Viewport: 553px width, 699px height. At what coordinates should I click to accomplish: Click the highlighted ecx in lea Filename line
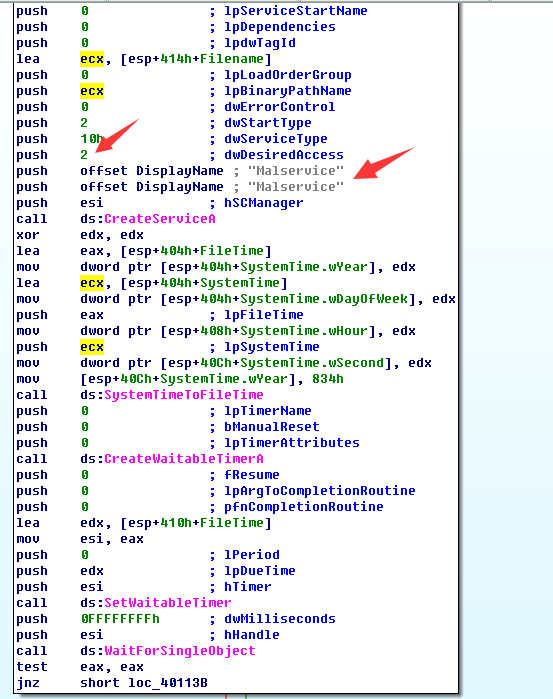[x=92, y=59]
